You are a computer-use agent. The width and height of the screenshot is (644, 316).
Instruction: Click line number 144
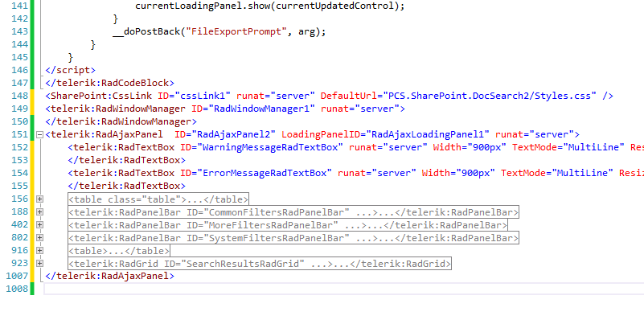(x=20, y=44)
